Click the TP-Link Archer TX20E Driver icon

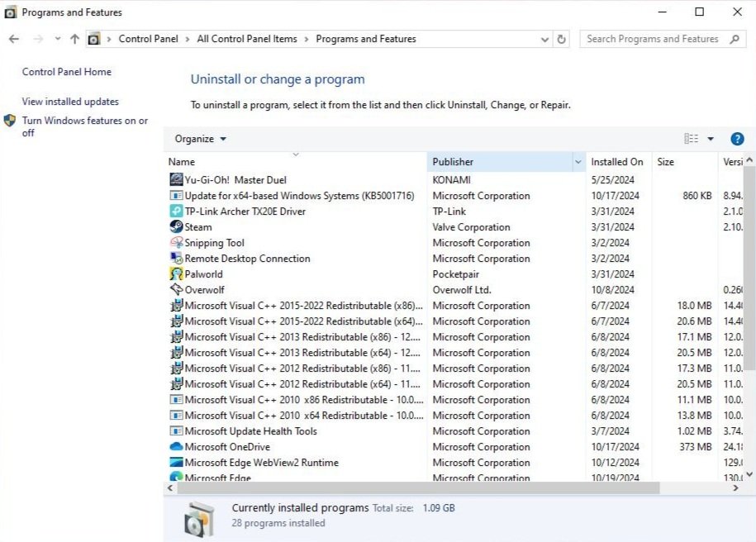[177, 211]
